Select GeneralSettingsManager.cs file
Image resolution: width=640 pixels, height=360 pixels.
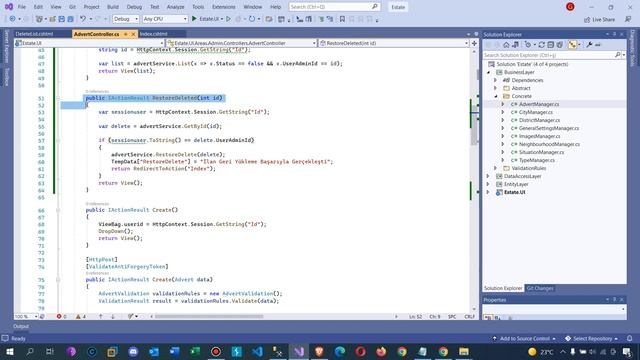pyautogui.click(x=548, y=128)
